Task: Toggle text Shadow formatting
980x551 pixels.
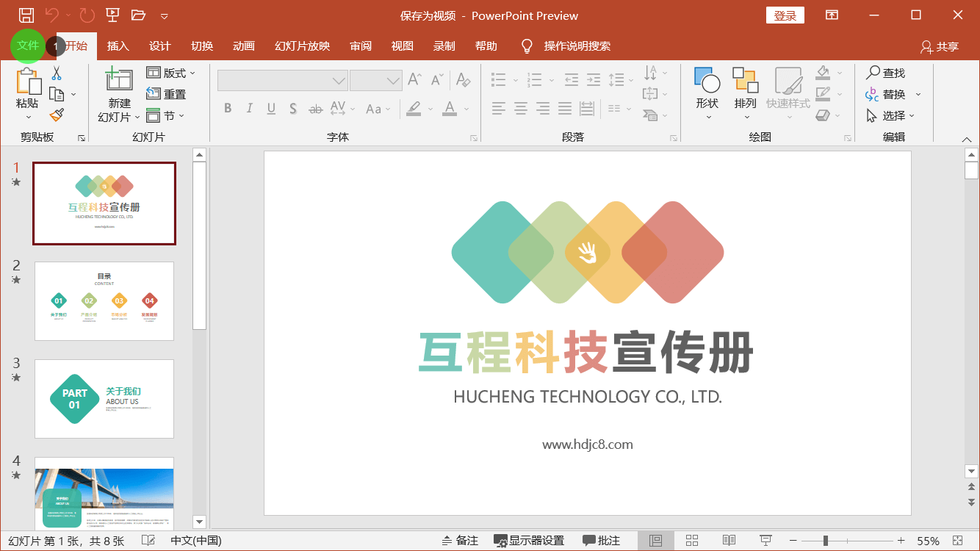Action: [293, 109]
